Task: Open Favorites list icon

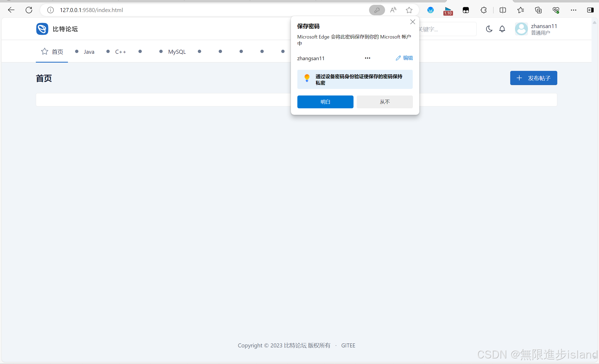Action: click(x=520, y=10)
